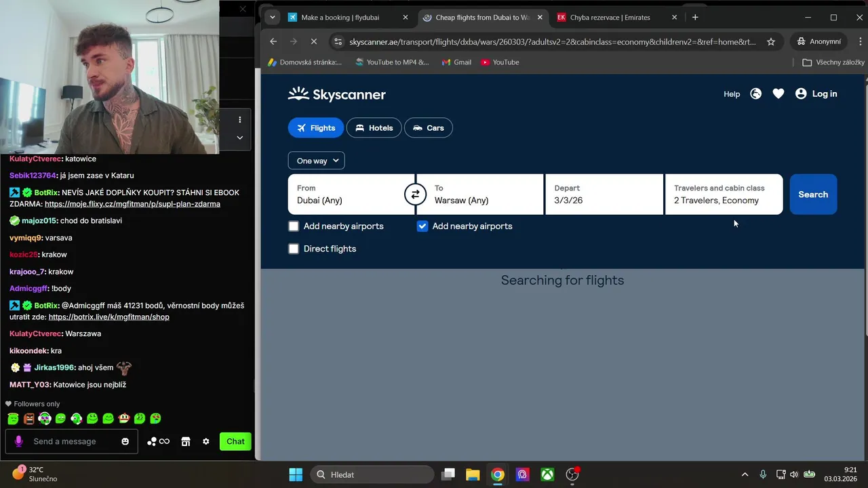
Task: Select the Flights tab
Action: click(316, 127)
